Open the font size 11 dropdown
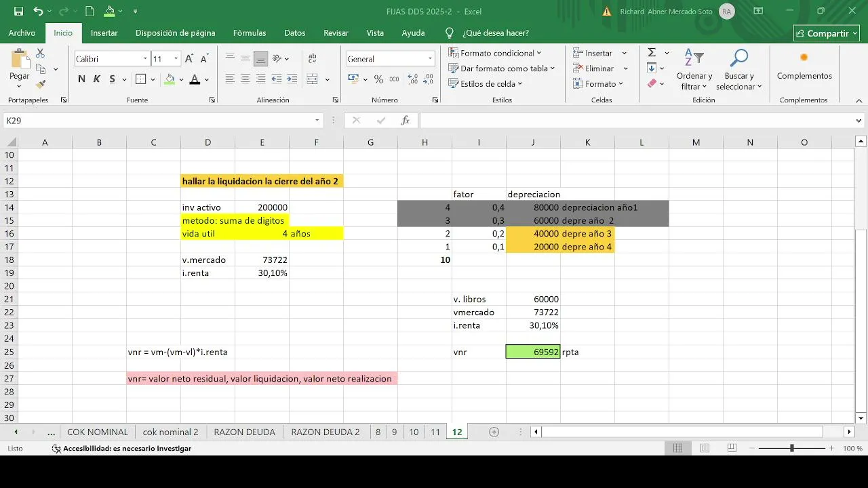This screenshot has width=868, height=488. click(176, 59)
